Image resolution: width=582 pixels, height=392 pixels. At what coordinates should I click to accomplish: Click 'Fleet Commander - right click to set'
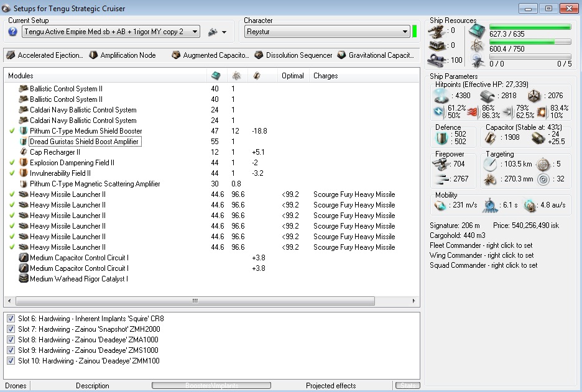coord(481,245)
